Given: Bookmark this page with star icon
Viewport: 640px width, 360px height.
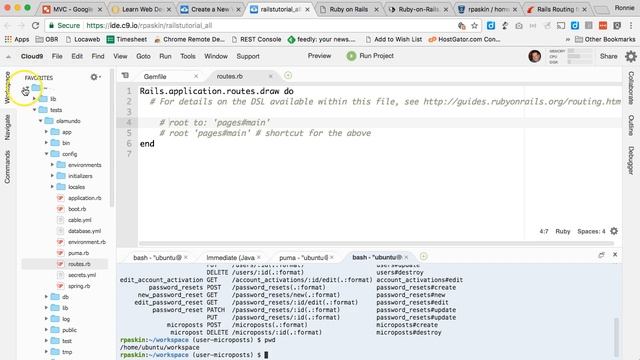Looking at the screenshot, I should click(x=474, y=26).
